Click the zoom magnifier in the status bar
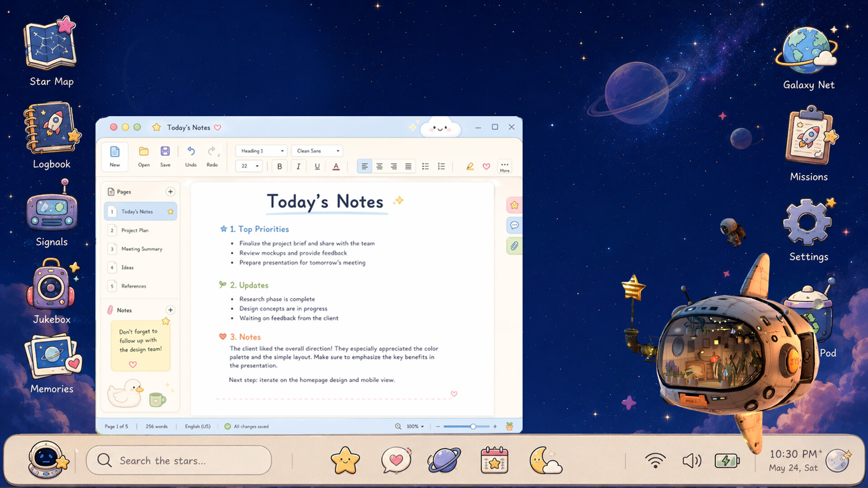Image resolution: width=868 pixels, height=488 pixels. point(398,426)
